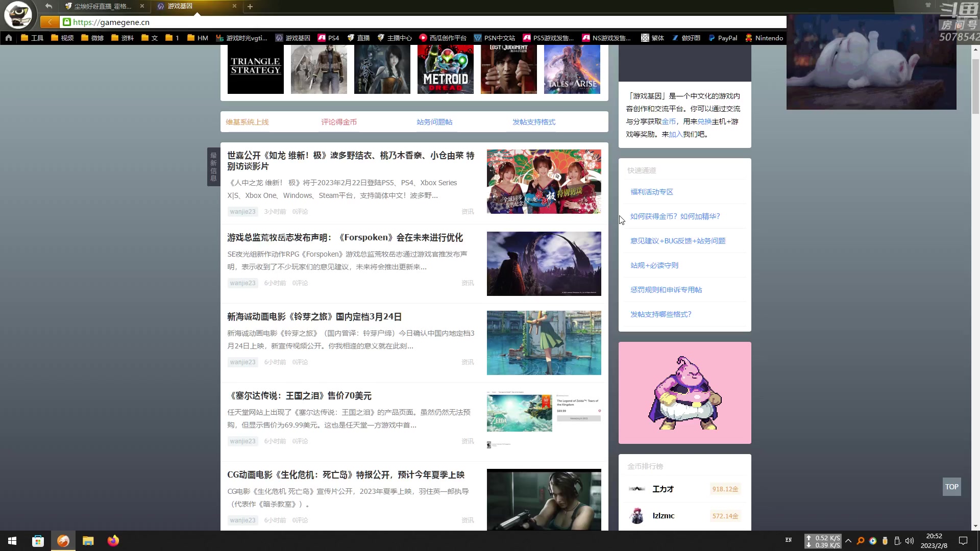Open 意见建议+BUG反馈+站务问题 link
The image size is (980, 551).
point(678,241)
